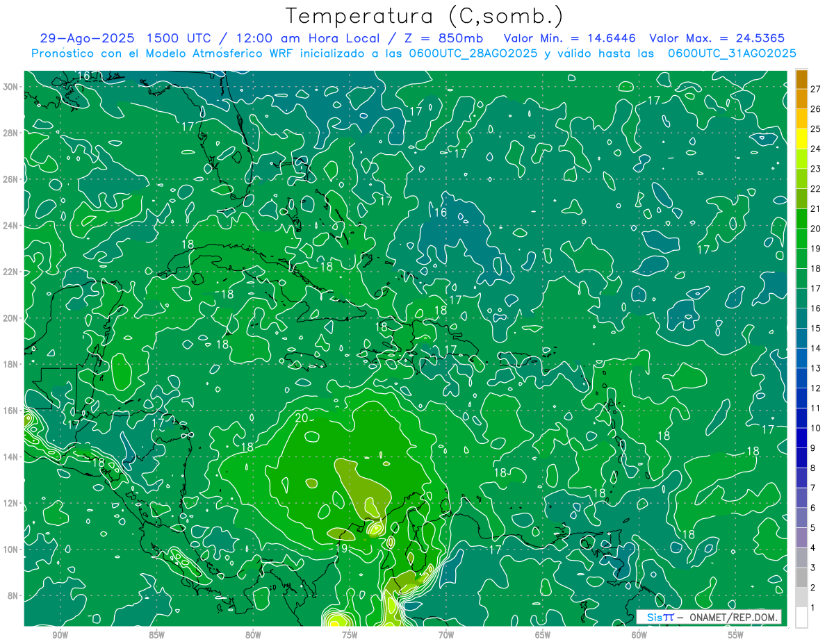
Task: Click "Valor Max. = 24.5365" text
Action: (x=717, y=38)
